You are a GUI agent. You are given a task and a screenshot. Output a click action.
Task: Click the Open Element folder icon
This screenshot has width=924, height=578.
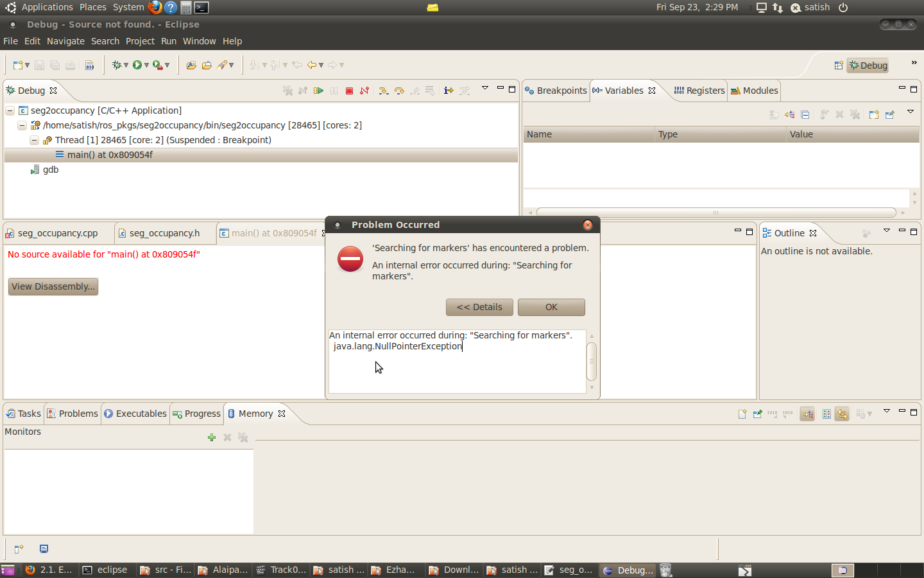[207, 65]
